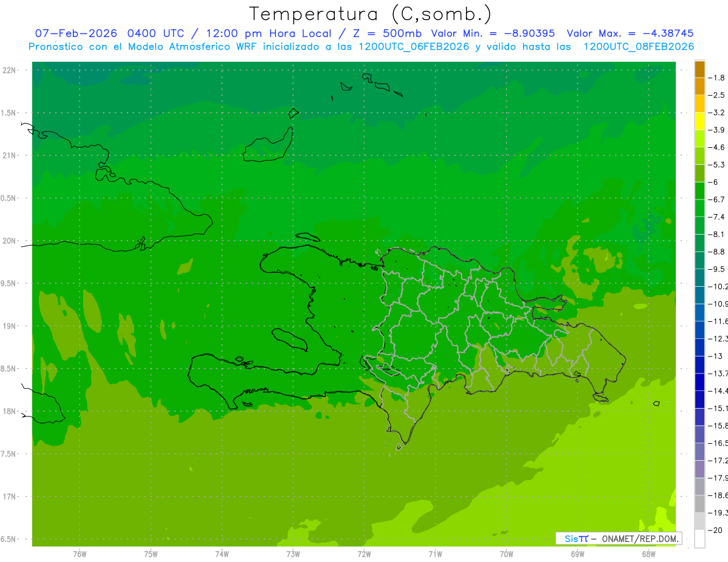Click the '68W' longitude axis label
Image resolution: width=728 pixels, height=562 pixels.
pyautogui.click(x=648, y=554)
